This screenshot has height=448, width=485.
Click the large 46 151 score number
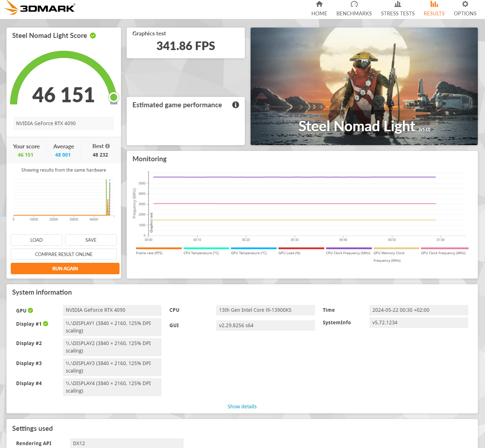click(63, 95)
